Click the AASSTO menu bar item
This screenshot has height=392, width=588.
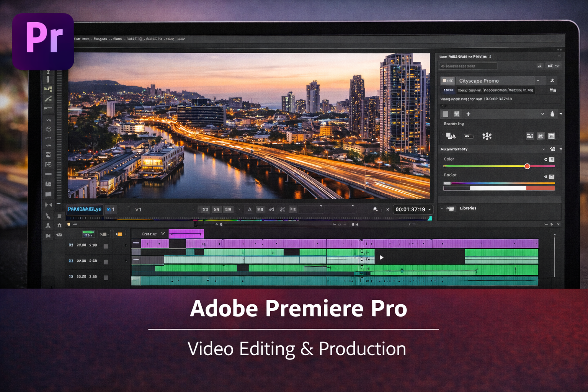pyautogui.click(x=134, y=39)
